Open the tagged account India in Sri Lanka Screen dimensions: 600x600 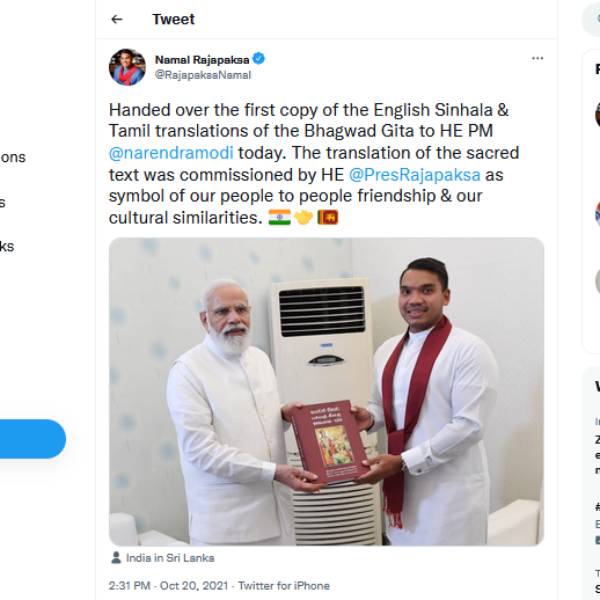click(x=170, y=558)
